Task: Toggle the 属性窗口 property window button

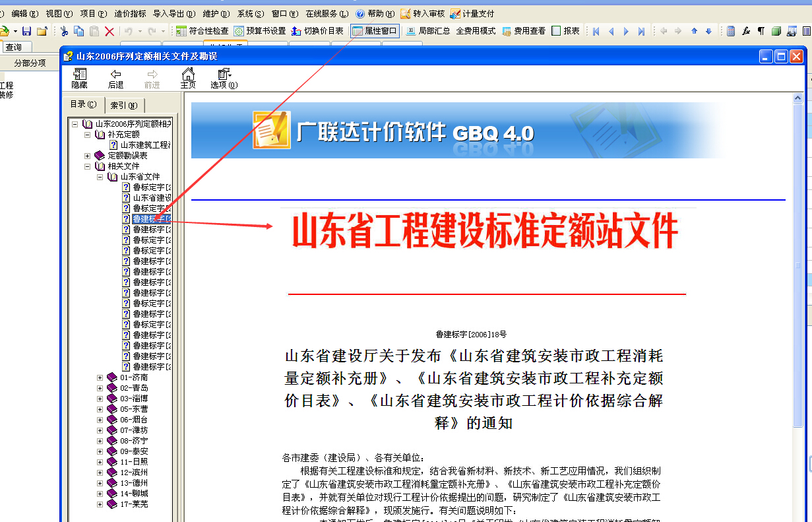Action: 375,31
